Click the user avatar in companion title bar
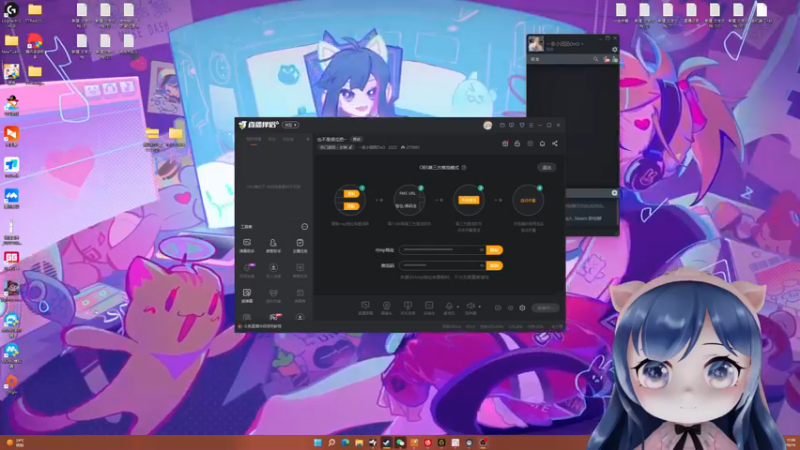Viewport: 800px width, 450px height. 487,126
